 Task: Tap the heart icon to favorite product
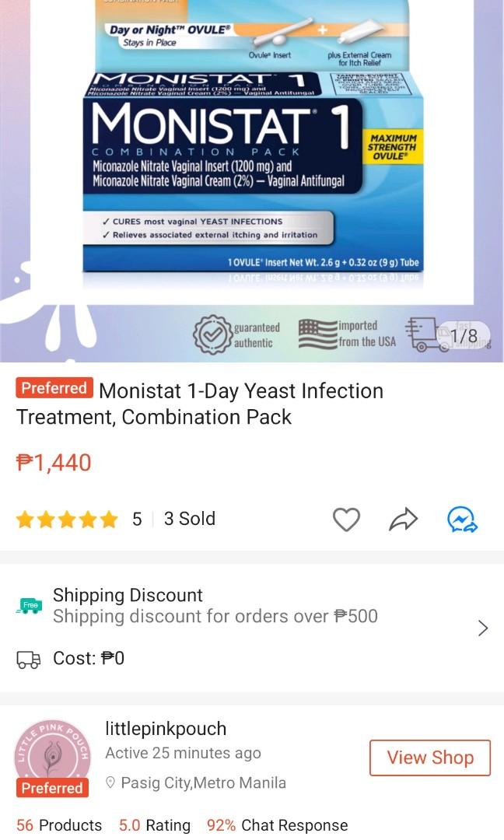346,519
